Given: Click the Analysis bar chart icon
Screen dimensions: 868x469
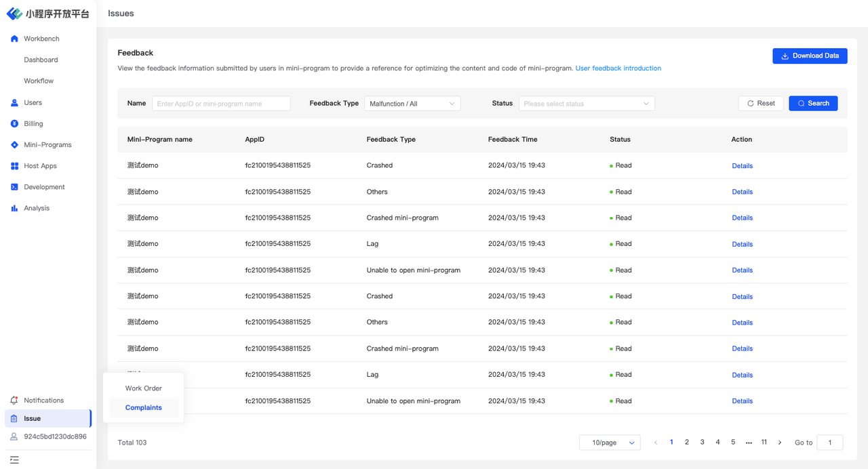Looking at the screenshot, I should tap(14, 208).
